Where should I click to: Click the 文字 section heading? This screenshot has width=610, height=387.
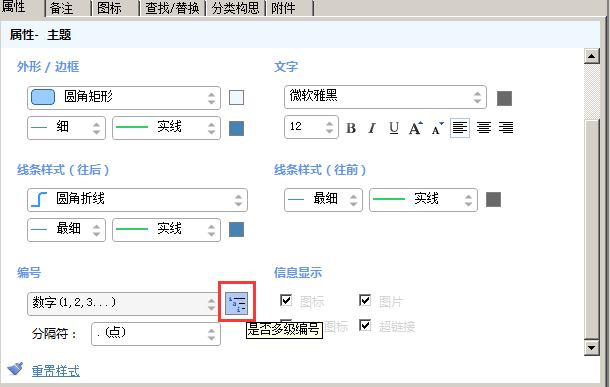point(286,67)
